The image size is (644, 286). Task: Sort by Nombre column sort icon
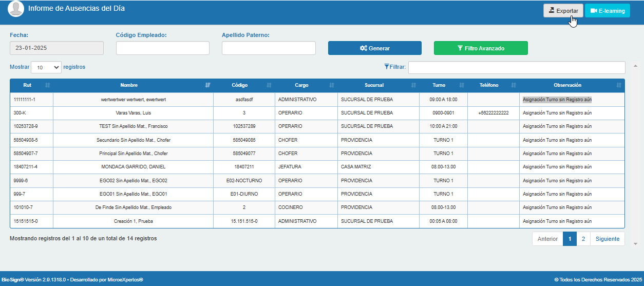(x=208, y=85)
